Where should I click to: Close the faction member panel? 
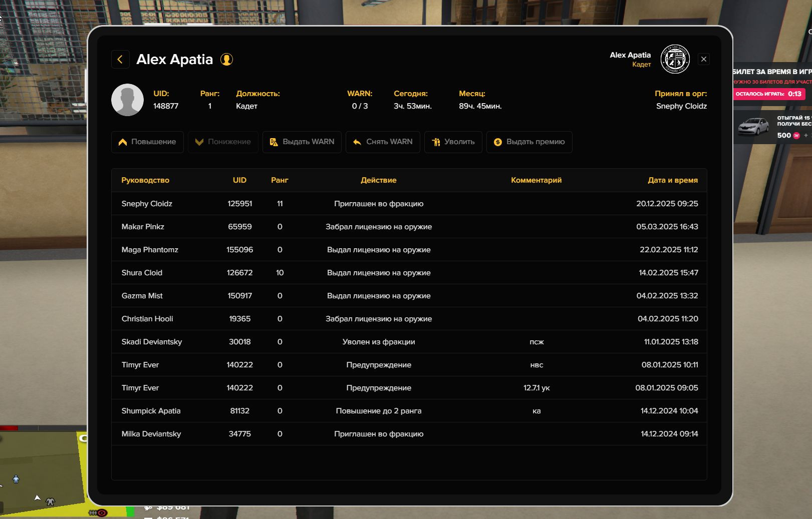[704, 59]
